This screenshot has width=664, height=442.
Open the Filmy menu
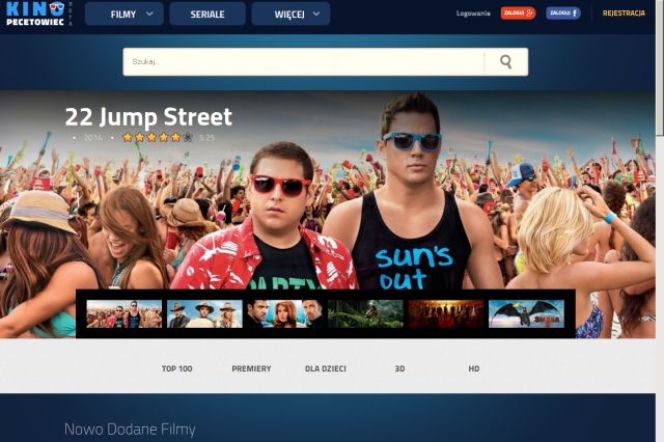coord(124,14)
